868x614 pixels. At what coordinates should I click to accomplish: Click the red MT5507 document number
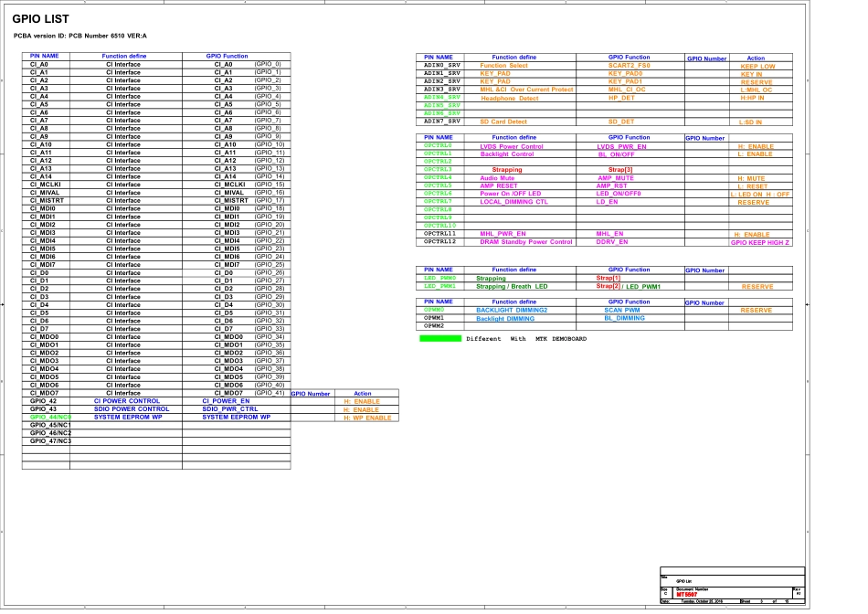coord(686,594)
